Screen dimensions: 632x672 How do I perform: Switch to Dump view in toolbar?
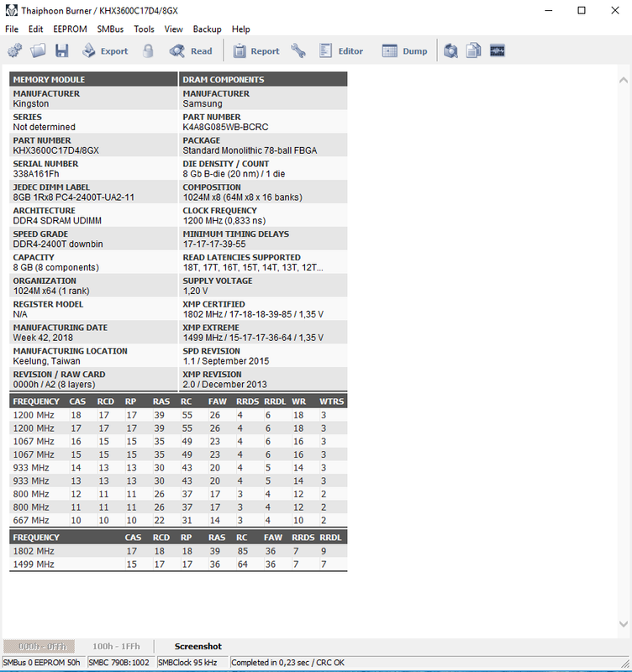tap(404, 50)
